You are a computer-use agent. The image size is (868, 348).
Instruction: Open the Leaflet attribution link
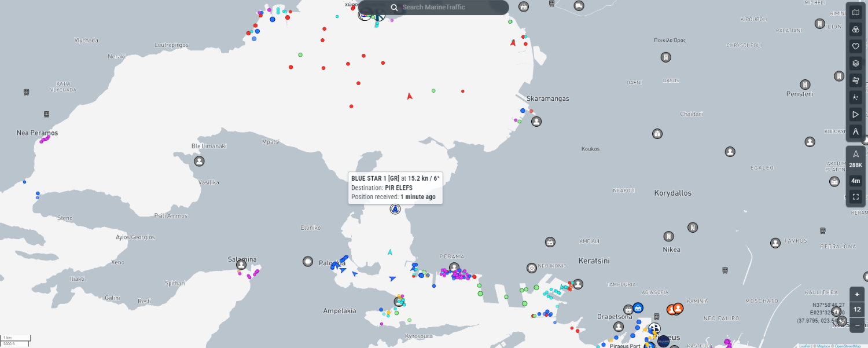(804, 346)
